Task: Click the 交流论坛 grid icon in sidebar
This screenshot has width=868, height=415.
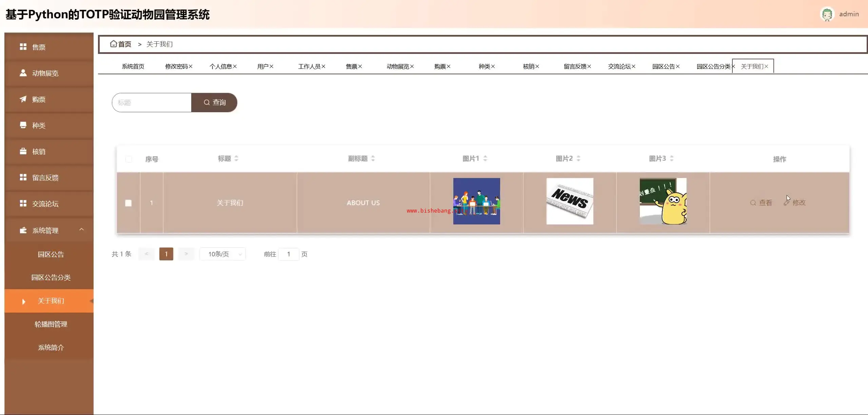Action: pos(23,203)
